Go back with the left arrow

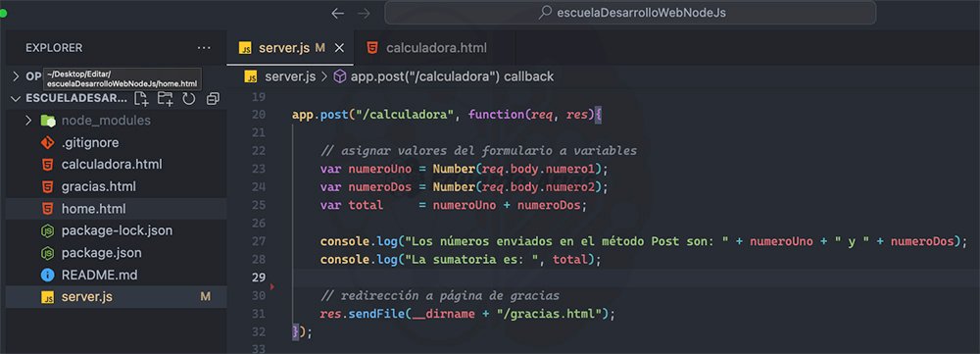pyautogui.click(x=337, y=13)
